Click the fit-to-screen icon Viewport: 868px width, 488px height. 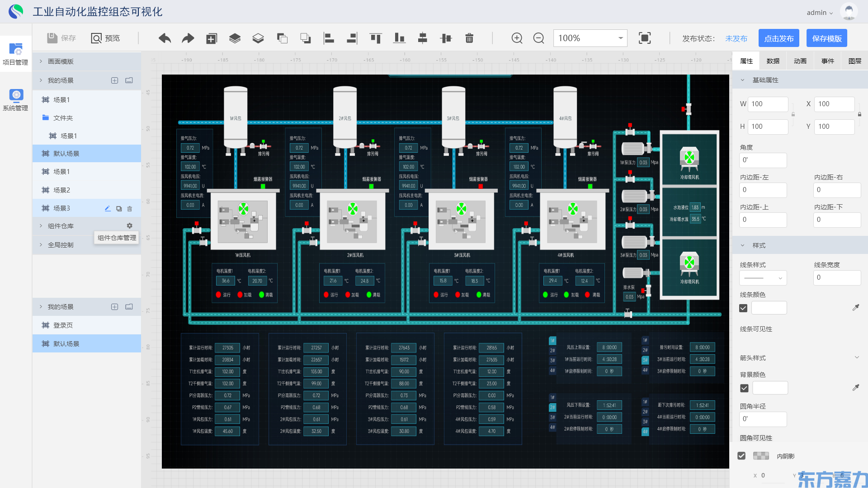tap(645, 38)
